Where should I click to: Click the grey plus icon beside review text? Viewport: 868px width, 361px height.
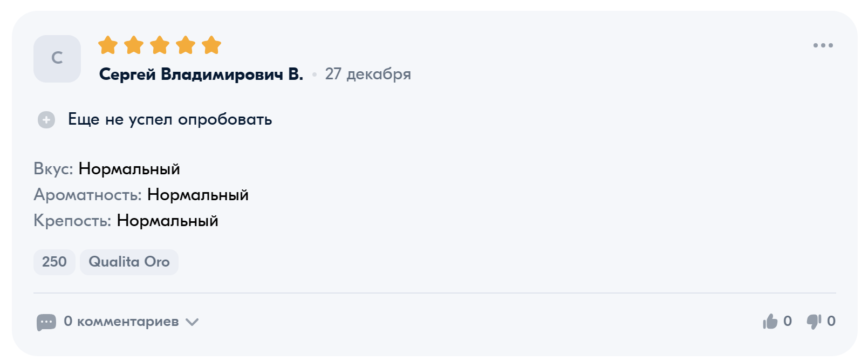pyautogui.click(x=46, y=119)
